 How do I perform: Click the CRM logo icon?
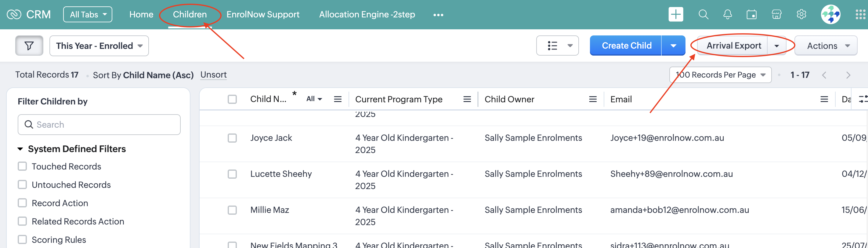coord(14,15)
